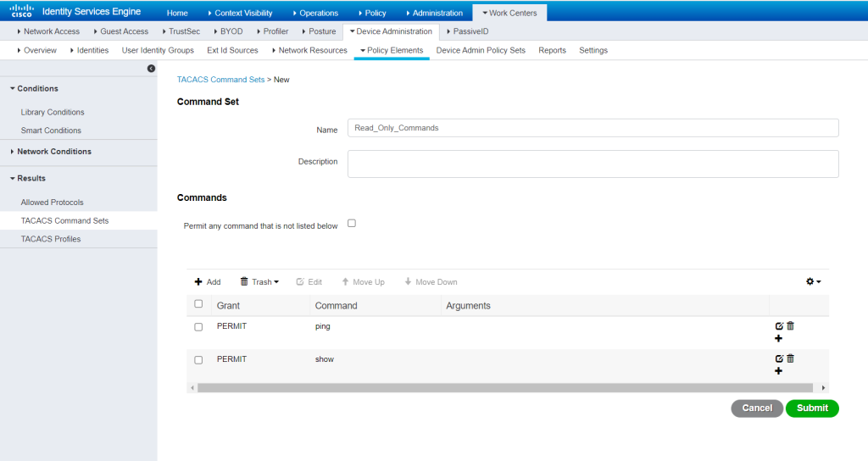This screenshot has height=461, width=868.
Task: Enable permit any command not listed checkbox
Action: pyautogui.click(x=352, y=223)
